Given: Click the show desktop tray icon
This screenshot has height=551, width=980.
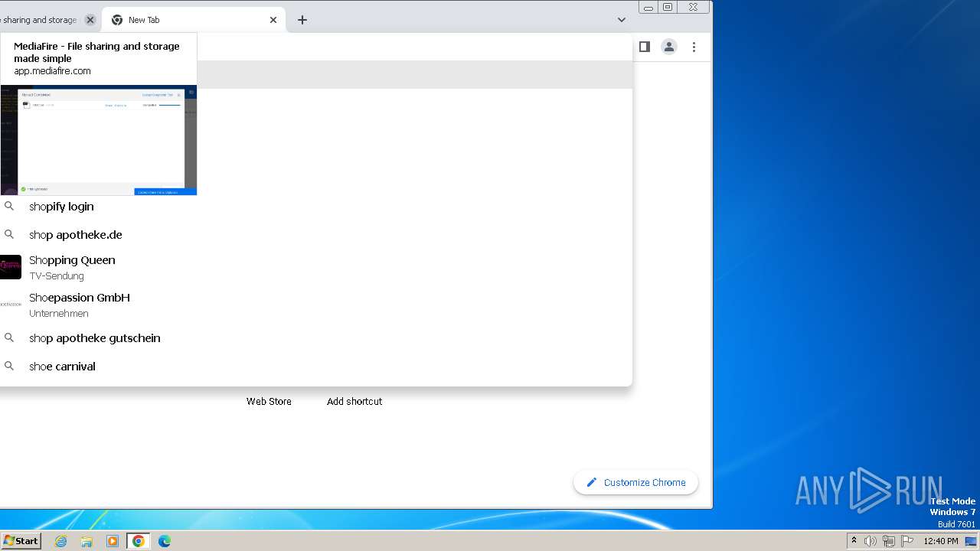Looking at the screenshot, I should coord(971,541).
